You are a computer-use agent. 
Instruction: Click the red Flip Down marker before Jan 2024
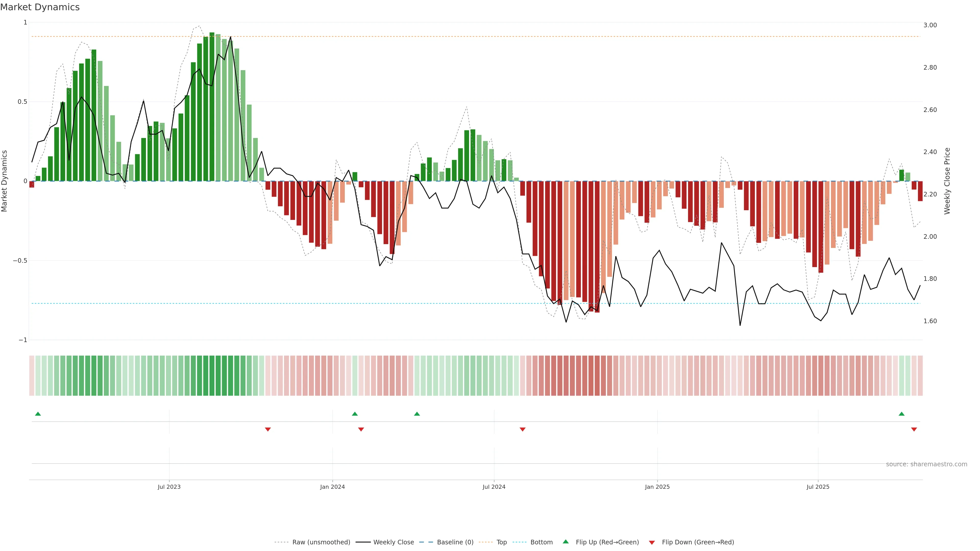[268, 429]
